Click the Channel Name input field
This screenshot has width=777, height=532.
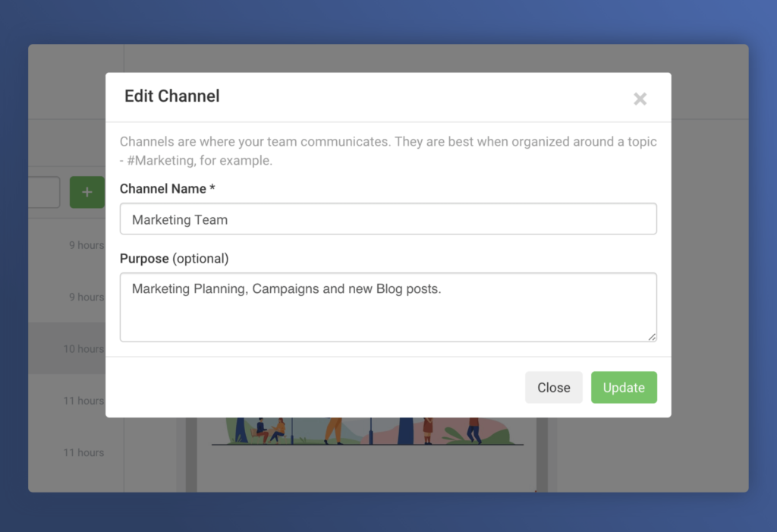[388, 219]
